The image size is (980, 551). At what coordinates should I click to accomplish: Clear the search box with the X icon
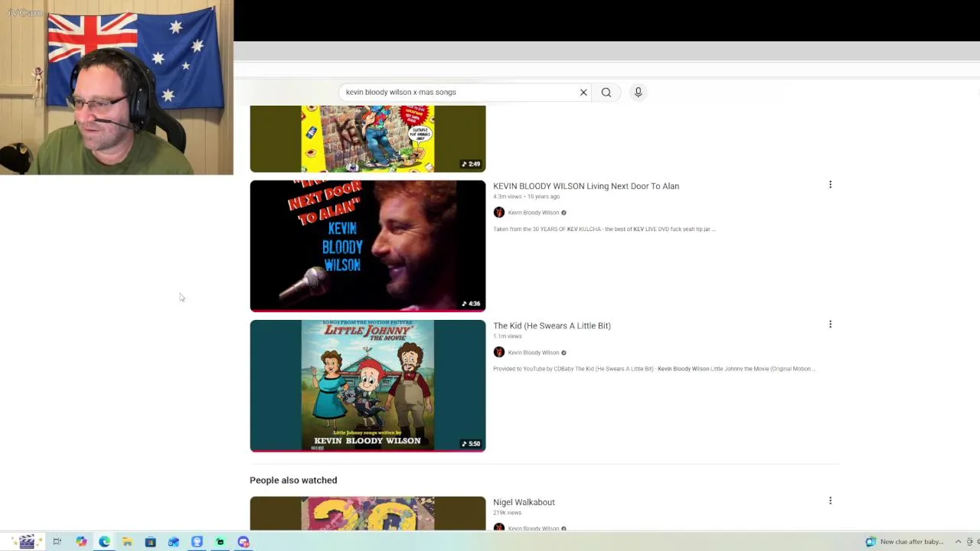tap(583, 93)
